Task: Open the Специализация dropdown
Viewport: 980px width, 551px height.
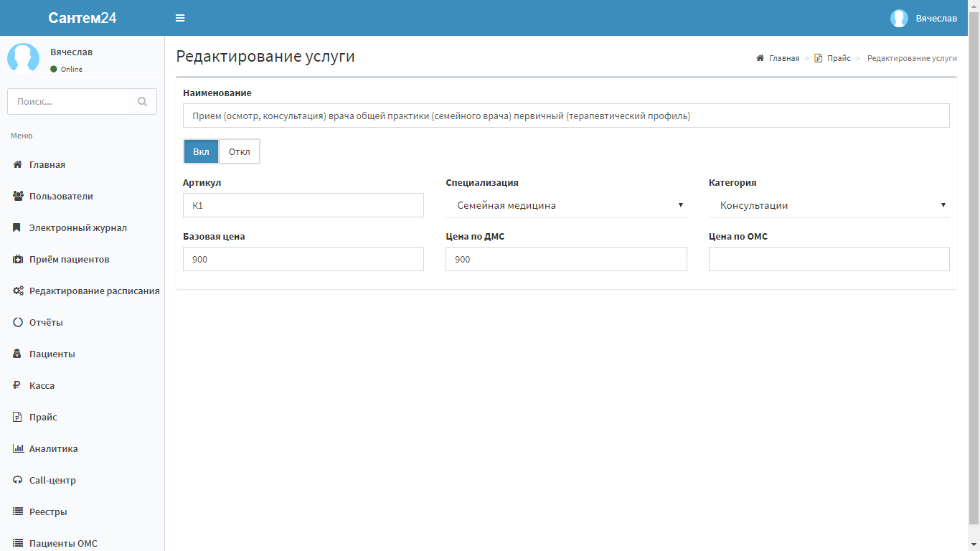Action: click(x=566, y=205)
